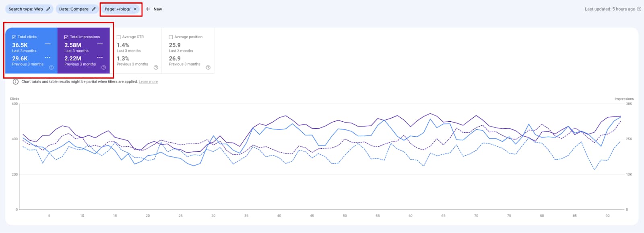Open the Page: +/blog/ filter chip

pos(121,9)
